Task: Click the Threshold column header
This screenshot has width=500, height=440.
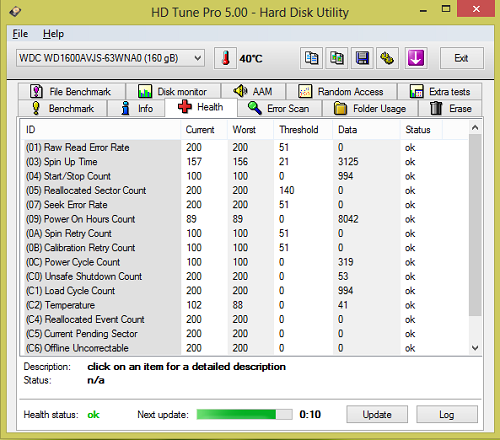Action: click(303, 130)
